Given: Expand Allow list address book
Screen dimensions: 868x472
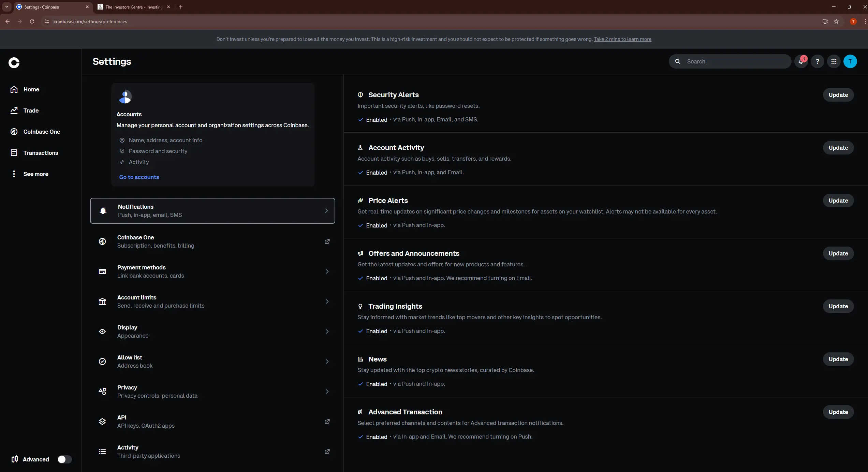Looking at the screenshot, I should [212, 362].
